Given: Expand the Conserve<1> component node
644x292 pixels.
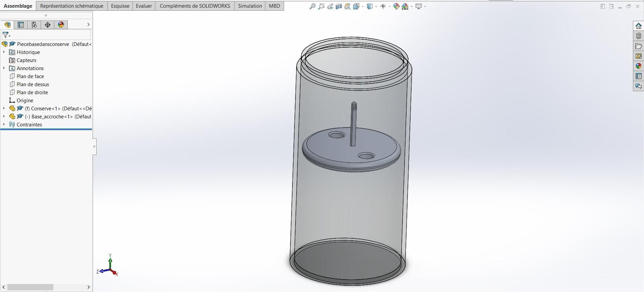Looking at the screenshot, I should (x=4, y=108).
